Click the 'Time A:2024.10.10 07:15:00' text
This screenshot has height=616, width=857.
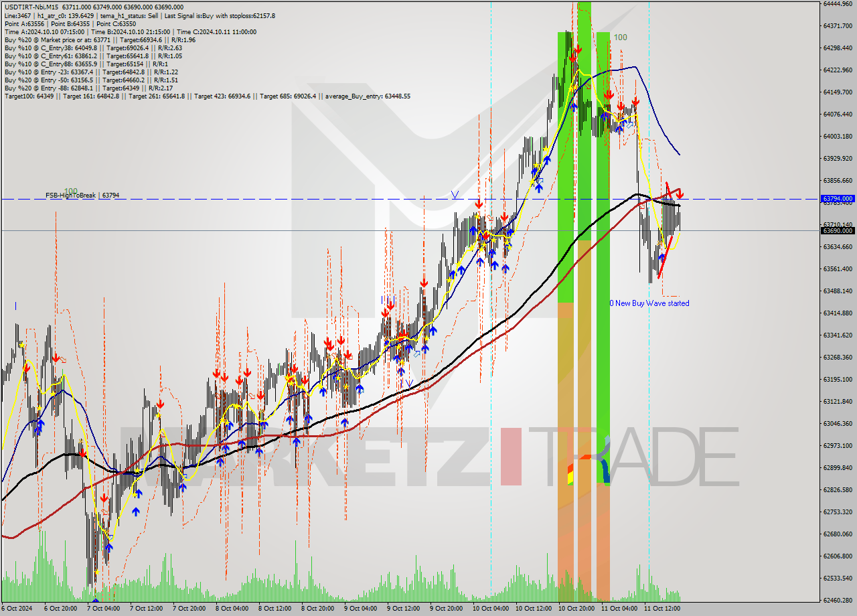[x=44, y=31]
